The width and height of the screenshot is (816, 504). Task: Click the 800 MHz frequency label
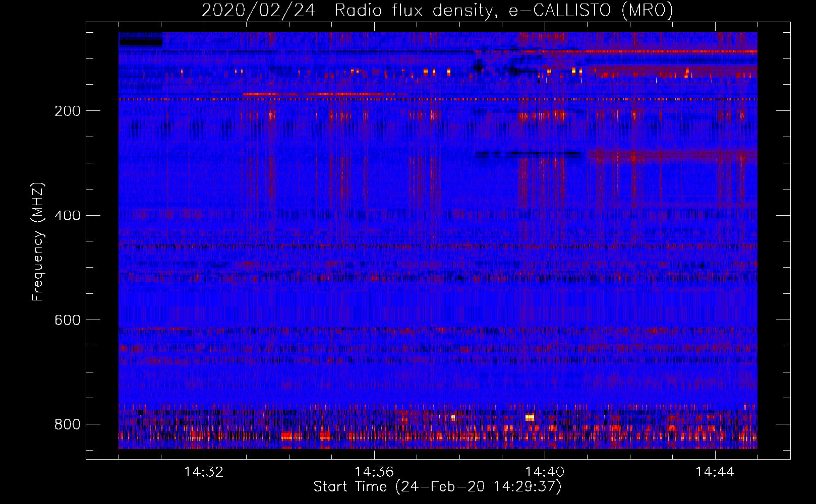pos(68,424)
